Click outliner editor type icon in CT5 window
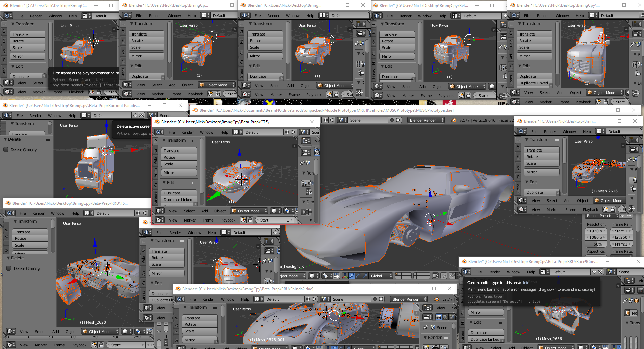This screenshot has width=644, height=349. coord(306,140)
